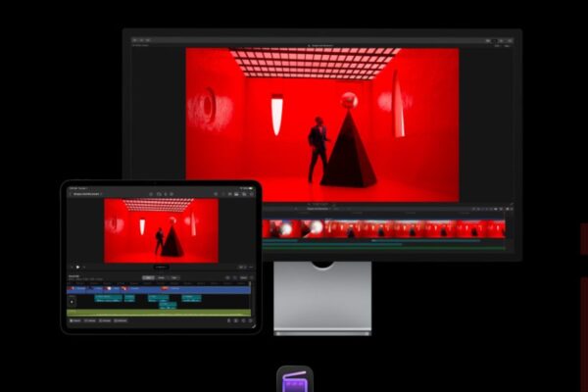This screenshot has height=392, width=588.
Task: Select first white-circle clip in Mac filmstrip timeline
Action: [x=287, y=228]
